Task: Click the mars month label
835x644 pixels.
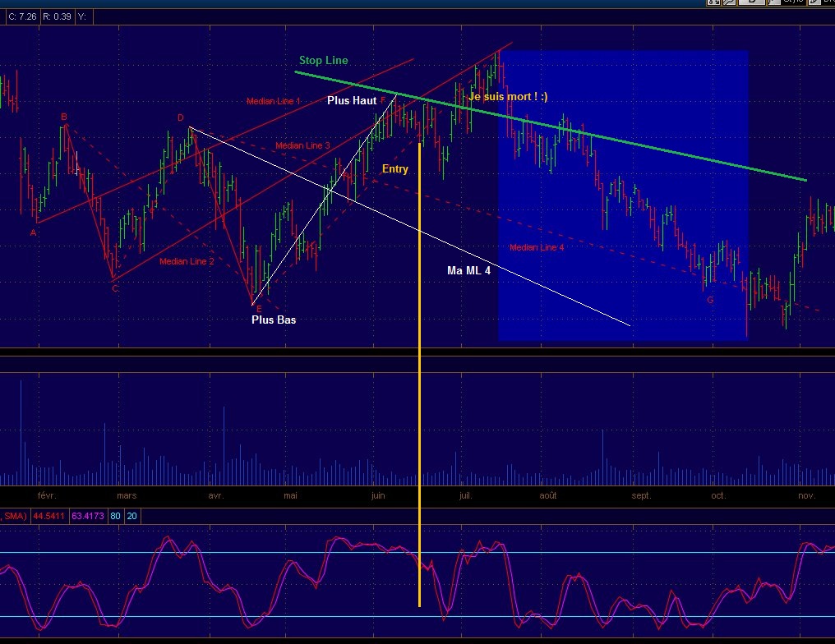Action: (x=127, y=495)
